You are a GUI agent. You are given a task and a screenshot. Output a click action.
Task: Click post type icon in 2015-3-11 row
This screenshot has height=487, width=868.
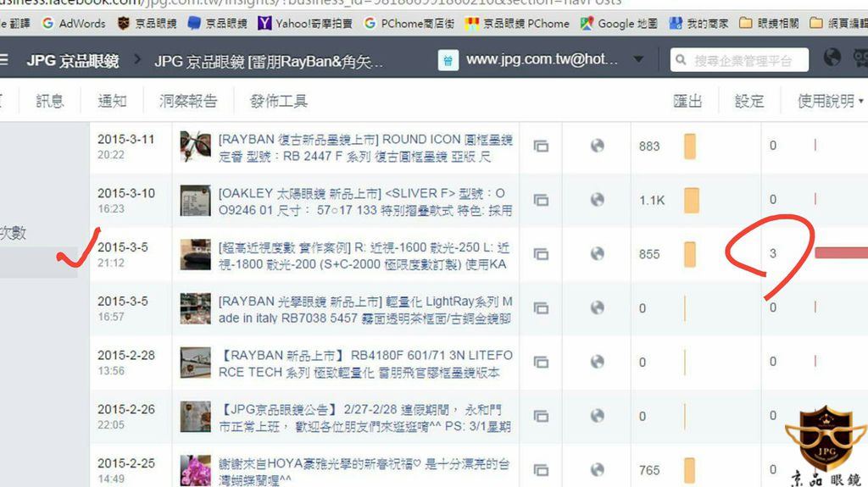(x=541, y=146)
